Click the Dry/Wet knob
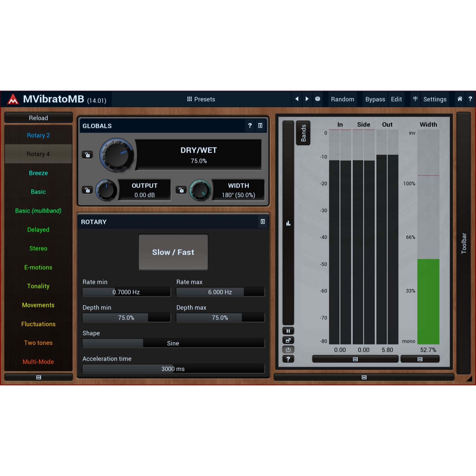 pyautogui.click(x=117, y=155)
